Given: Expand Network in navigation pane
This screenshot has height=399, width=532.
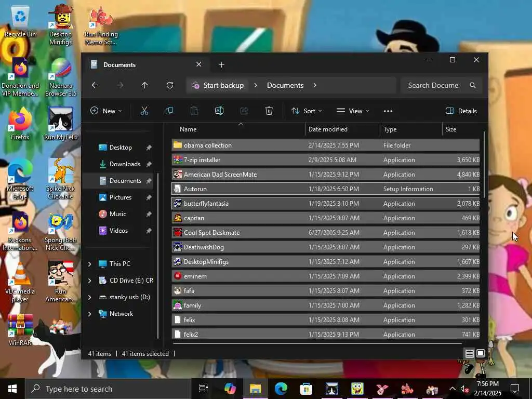Looking at the screenshot, I should click(89, 313).
